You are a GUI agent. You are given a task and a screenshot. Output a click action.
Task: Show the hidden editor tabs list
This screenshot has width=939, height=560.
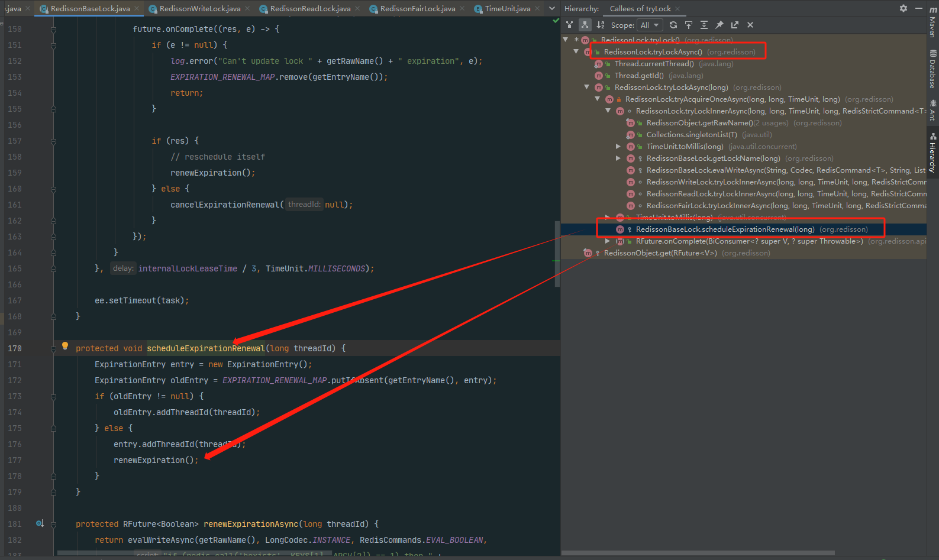click(552, 8)
